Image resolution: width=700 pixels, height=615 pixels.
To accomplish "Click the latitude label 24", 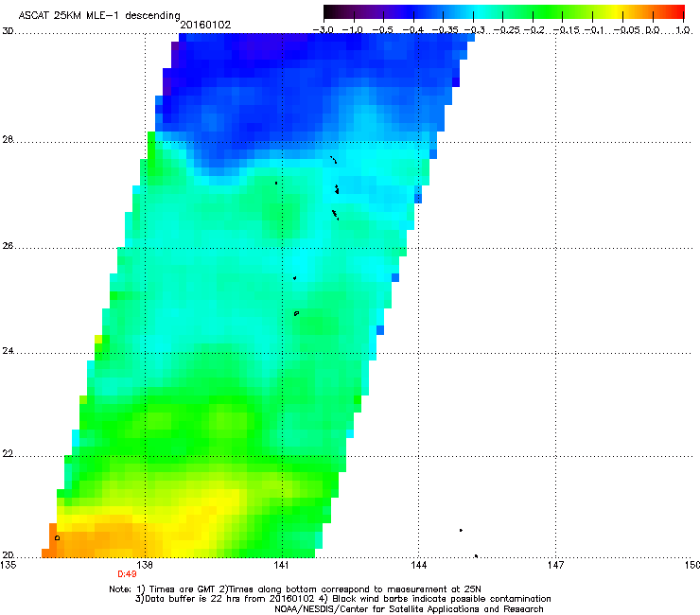I will (x=8, y=351).
